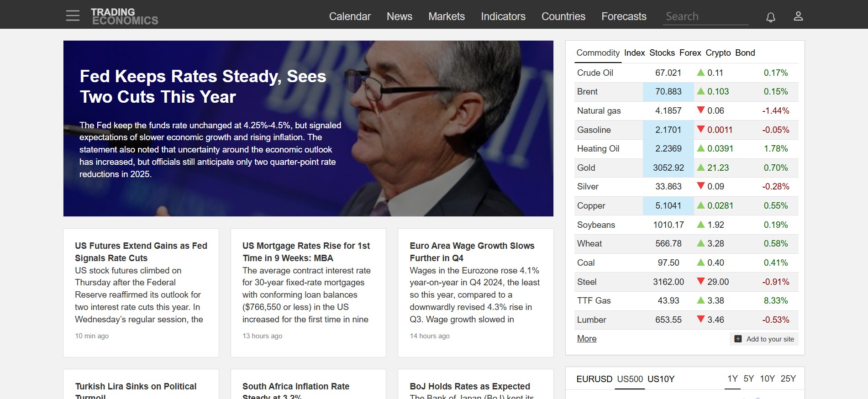This screenshot has height=399, width=868.
Task: Open the Forecasts menu
Action: click(x=624, y=16)
